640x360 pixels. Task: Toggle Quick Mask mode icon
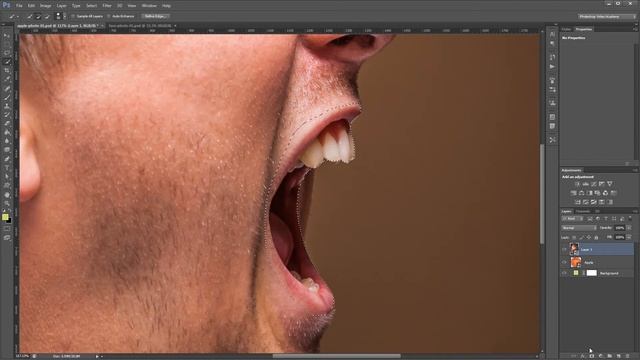7,229
